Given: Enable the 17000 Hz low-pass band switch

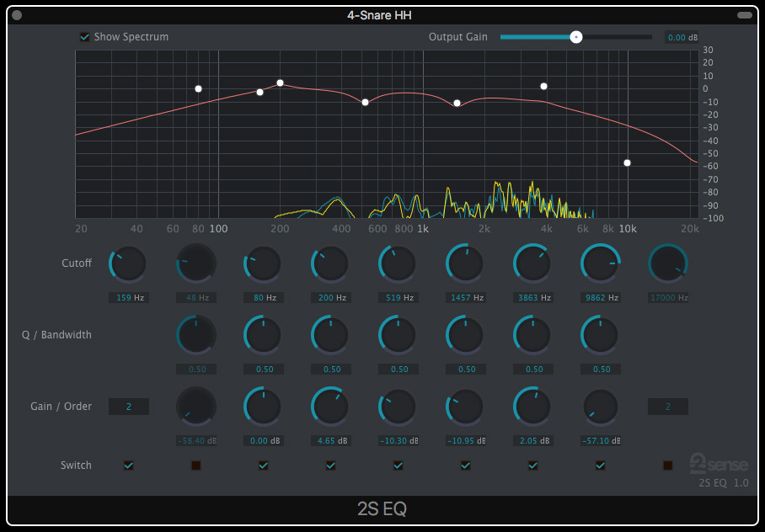Looking at the screenshot, I should coord(668,465).
